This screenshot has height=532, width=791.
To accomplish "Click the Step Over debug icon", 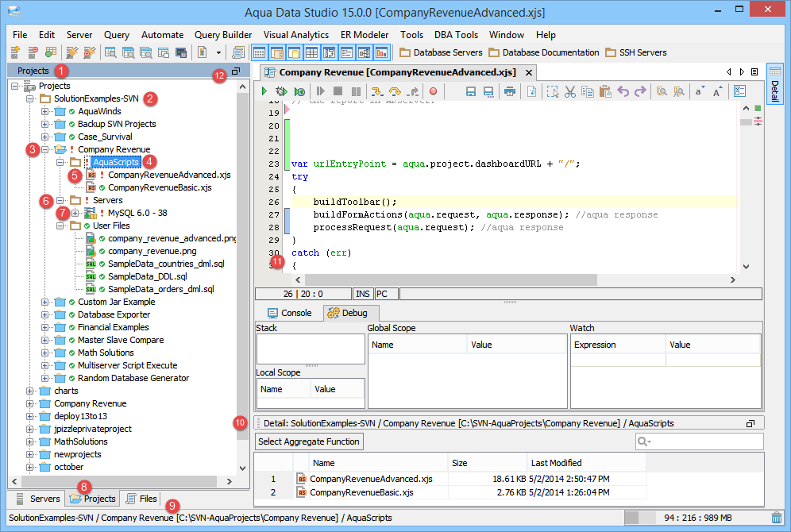I will click(x=394, y=92).
